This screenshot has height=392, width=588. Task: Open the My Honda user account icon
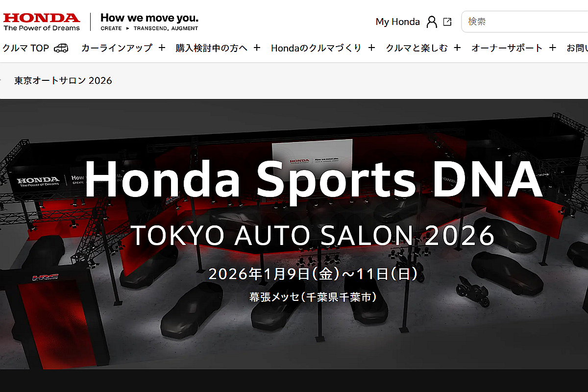click(432, 22)
